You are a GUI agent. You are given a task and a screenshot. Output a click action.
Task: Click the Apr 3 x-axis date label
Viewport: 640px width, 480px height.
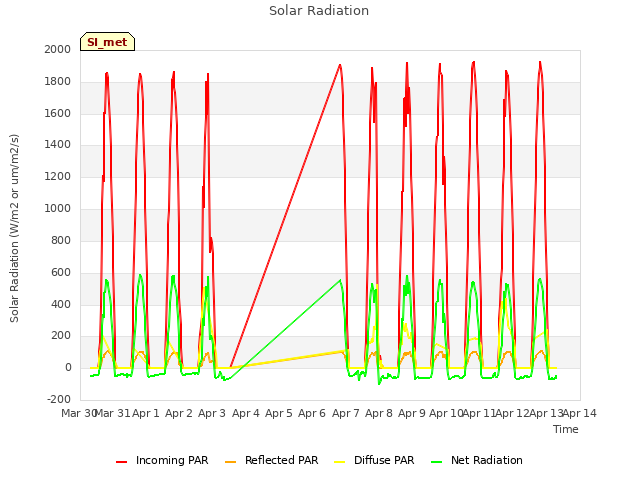(212, 413)
